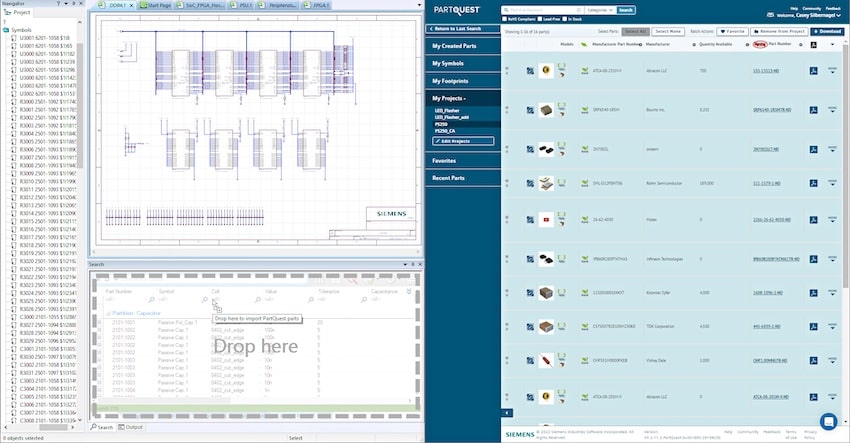Collapse the PartQuest sidebar with arrow button
Viewport: 850px width, 443px height.
(506, 413)
